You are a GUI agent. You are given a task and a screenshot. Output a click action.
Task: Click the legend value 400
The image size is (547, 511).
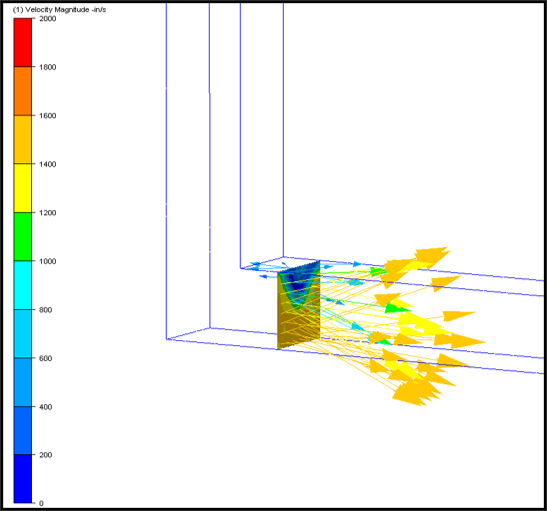[45, 407]
